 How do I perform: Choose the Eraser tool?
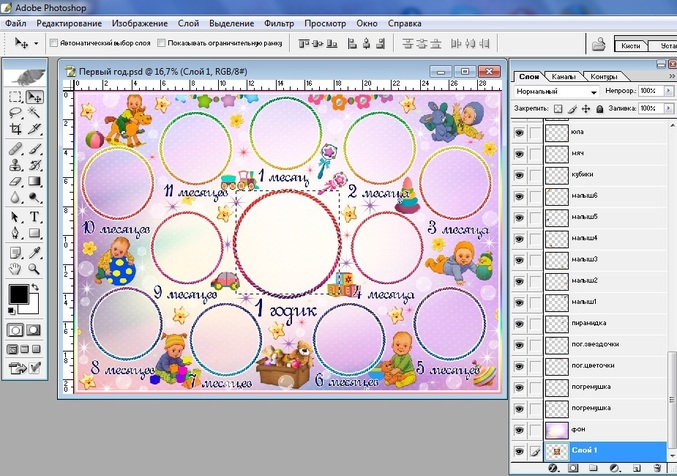[x=15, y=182]
